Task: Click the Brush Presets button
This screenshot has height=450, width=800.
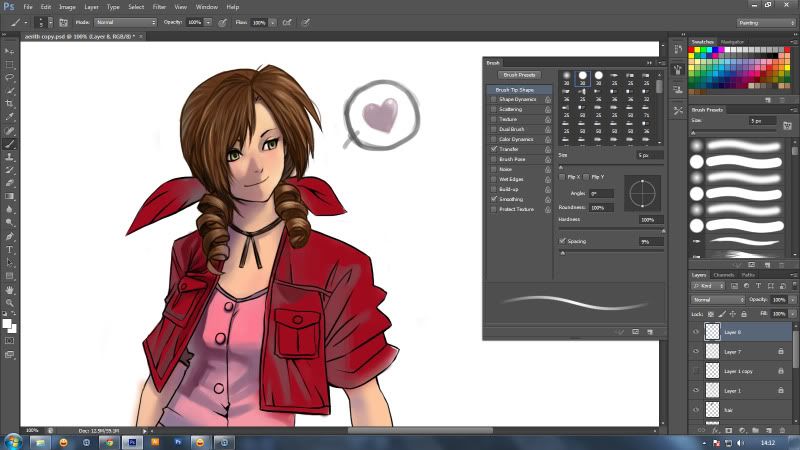Action: (x=520, y=75)
